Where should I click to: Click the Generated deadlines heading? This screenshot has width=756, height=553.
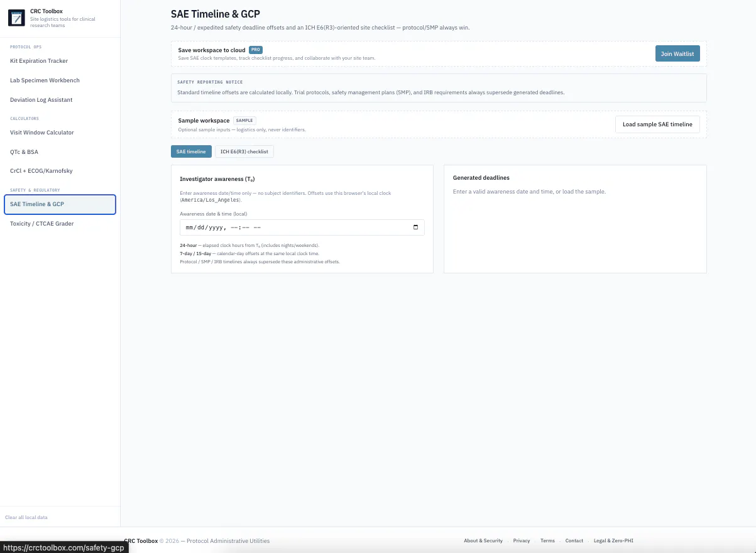click(481, 178)
